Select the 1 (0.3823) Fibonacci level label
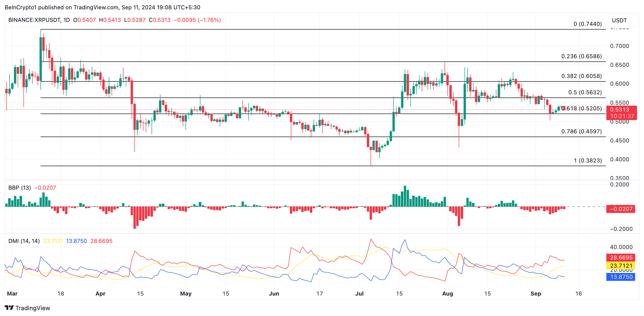The height and width of the screenshot is (316, 644). pyautogui.click(x=588, y=160)
